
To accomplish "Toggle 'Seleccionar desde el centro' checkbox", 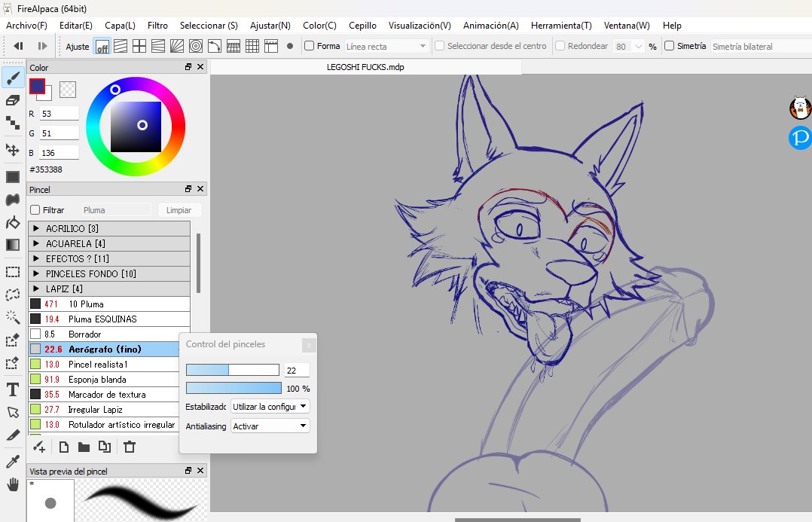I will click(x=440, y=46).
